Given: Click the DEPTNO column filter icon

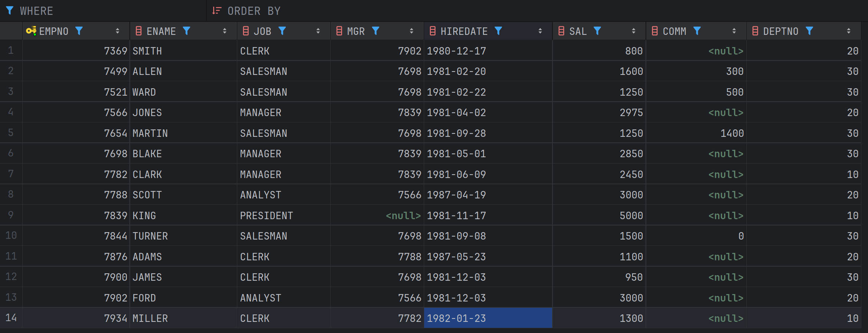Looking at the screenshot, I should pos(809,31).
